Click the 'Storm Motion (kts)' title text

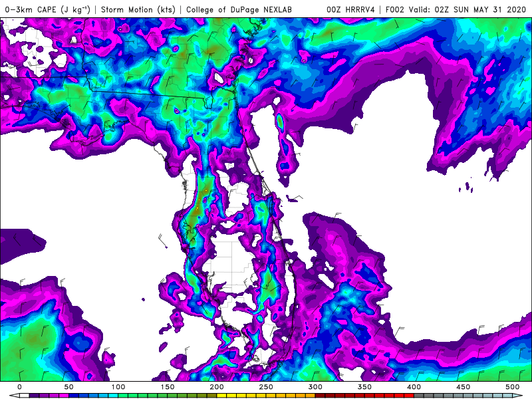tap(138, 10)
